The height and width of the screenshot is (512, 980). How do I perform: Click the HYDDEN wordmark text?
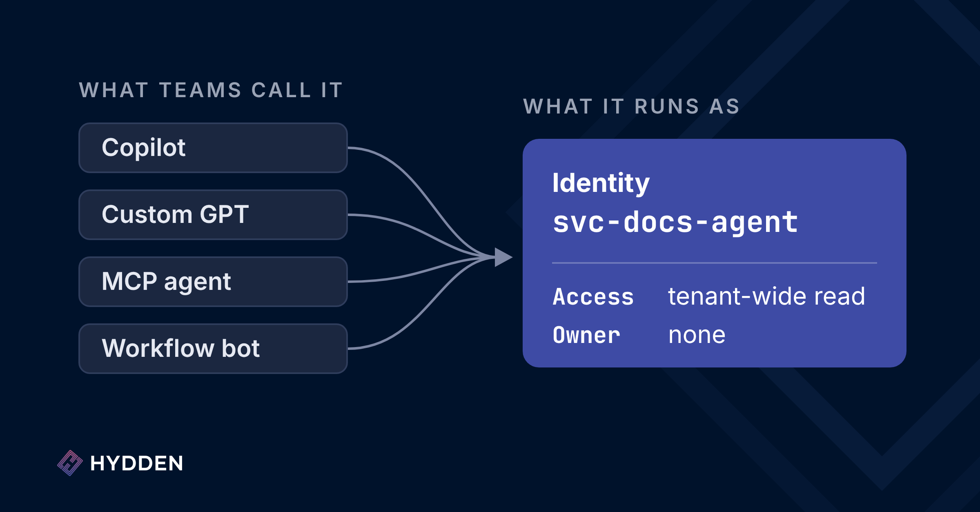pos(137,463)
